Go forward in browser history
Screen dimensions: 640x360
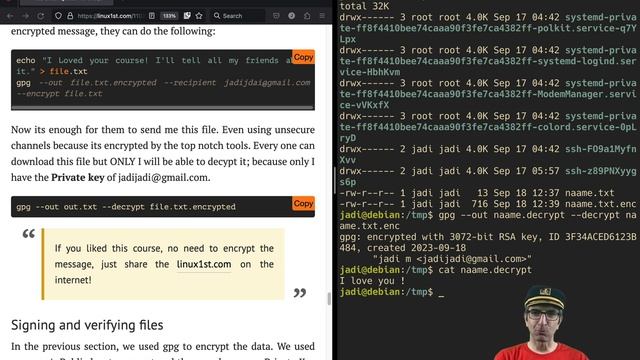[x=25, y=16]
